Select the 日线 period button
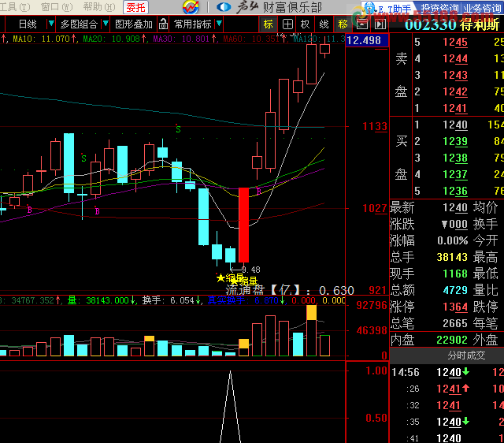The width and height of the screenshot is (504, 443). click(28, 24)
